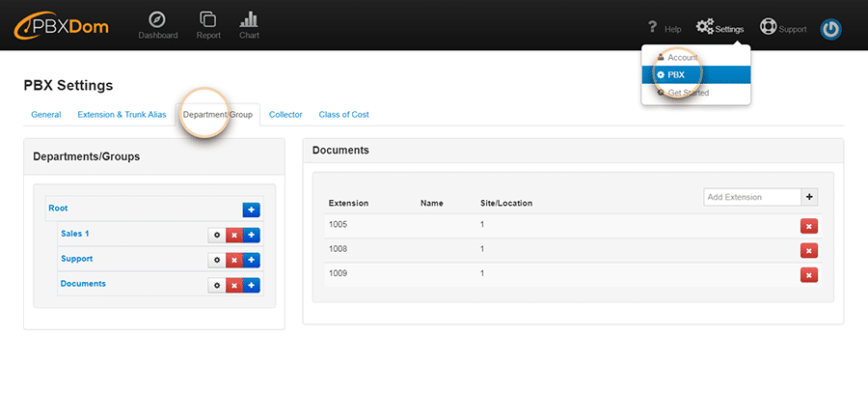
Task: Delete the Support department with red X
Action: point(233,260)
